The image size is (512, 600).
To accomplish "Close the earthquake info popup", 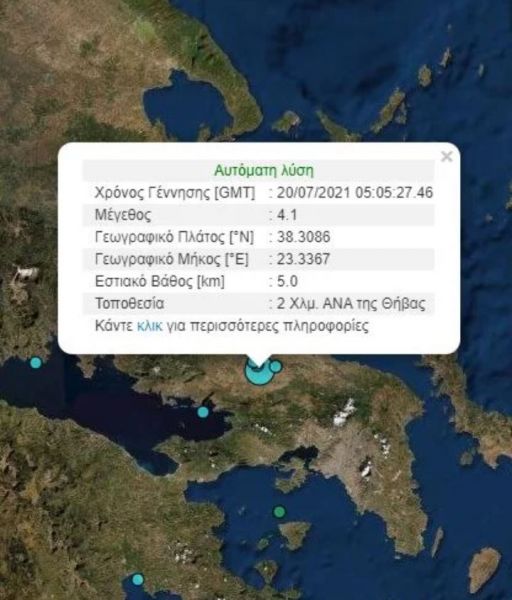I will click(x=447, y=157).
